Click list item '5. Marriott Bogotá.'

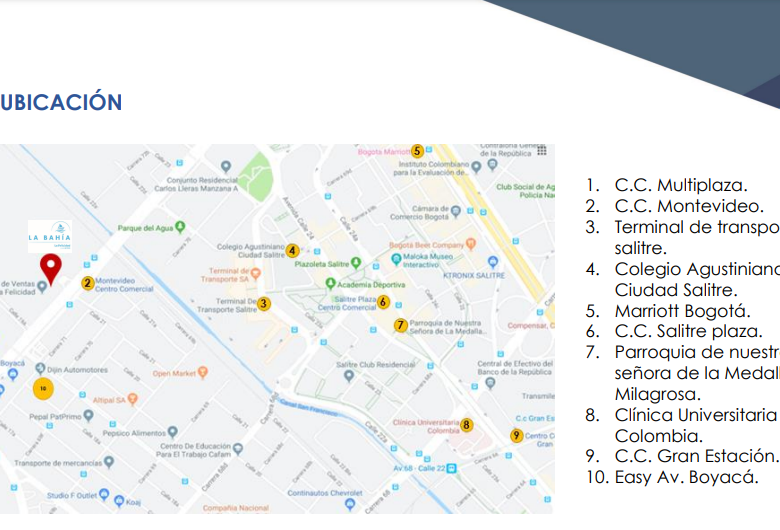coord(668,311)
